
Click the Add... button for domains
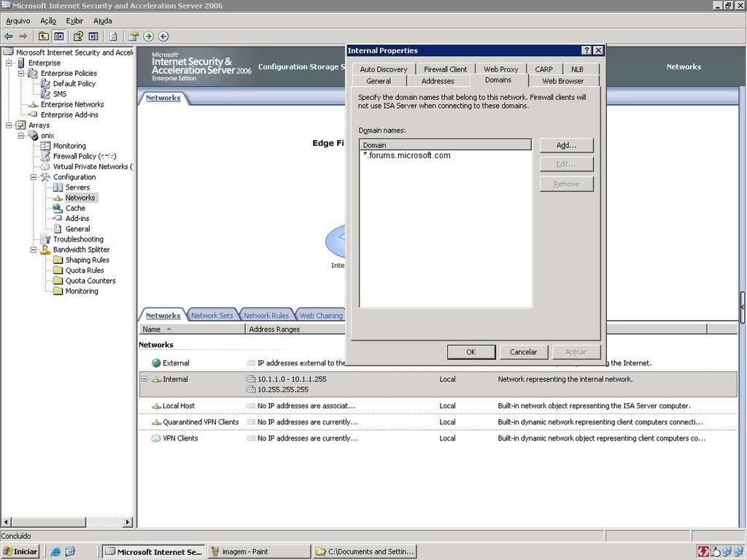566,145
